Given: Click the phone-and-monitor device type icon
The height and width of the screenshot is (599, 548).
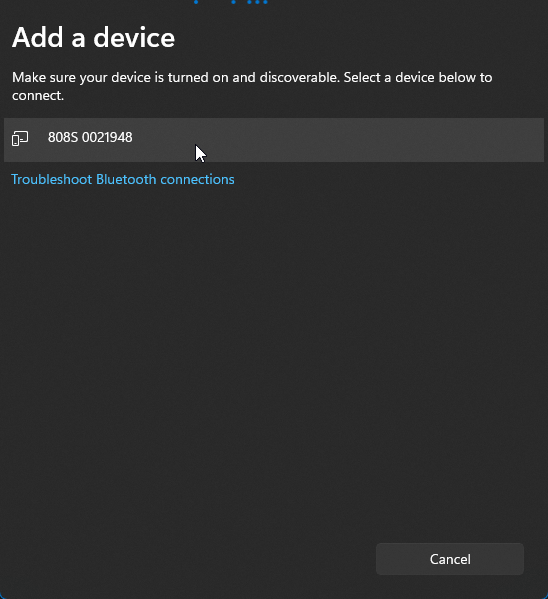Looking at the screenshot, I should coord(20,138).
